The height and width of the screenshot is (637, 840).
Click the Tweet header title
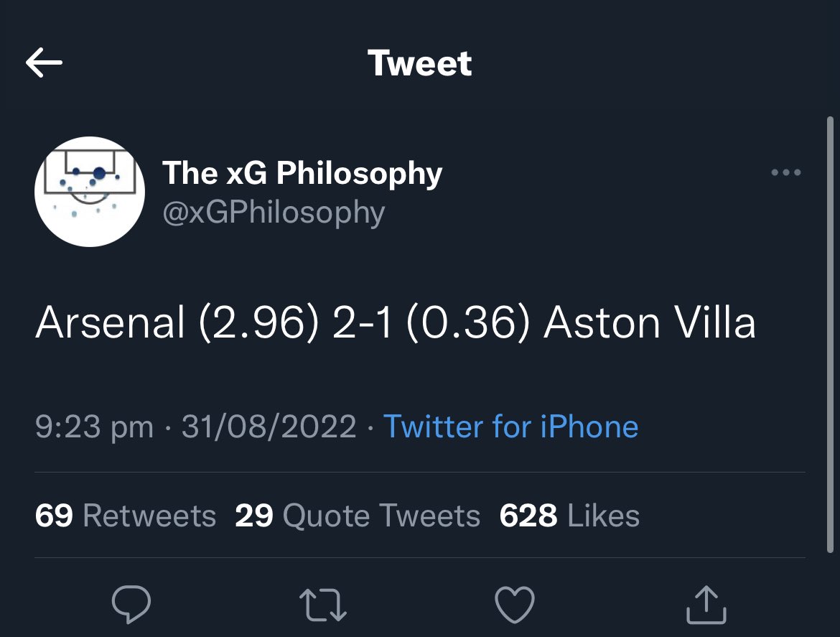coord(420,63)
